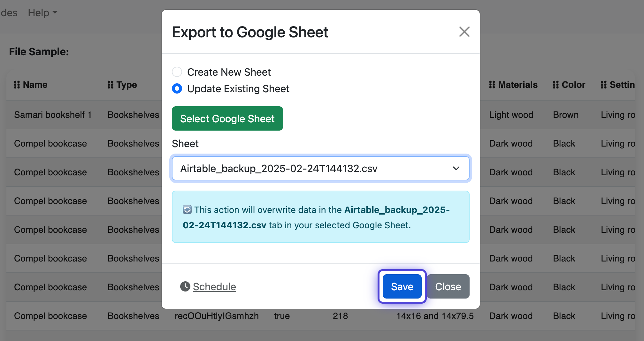Click the Color column header
The height and width of the screenshot is (341, 644).
(573, 85)
